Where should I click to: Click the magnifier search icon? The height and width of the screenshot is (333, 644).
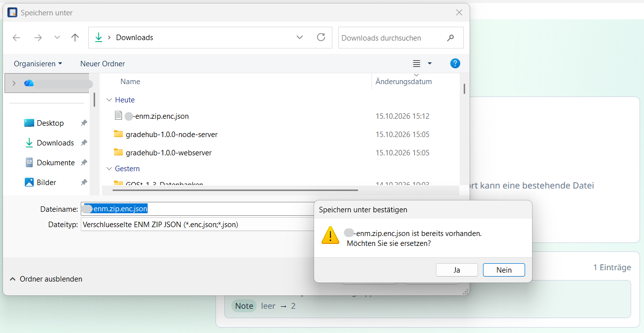[450, 38]
